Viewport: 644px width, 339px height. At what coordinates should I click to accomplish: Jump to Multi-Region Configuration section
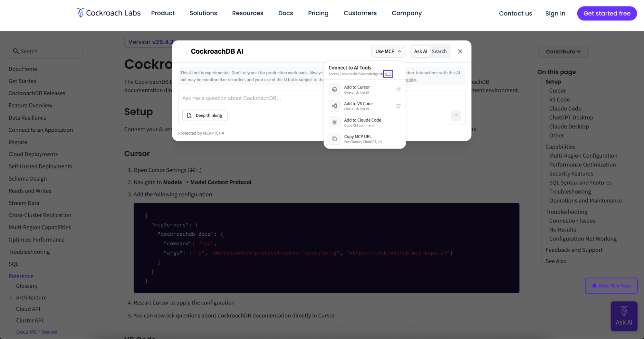pyautogui.click(x=583, y=156)
